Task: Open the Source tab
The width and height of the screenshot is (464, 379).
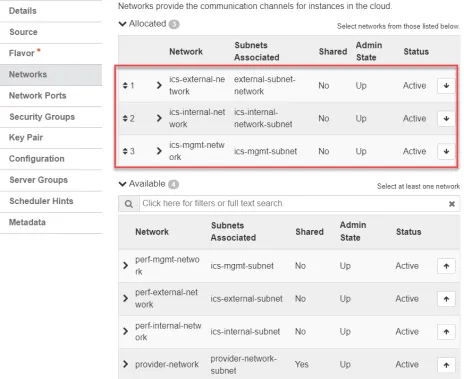Action: [51, 32]
